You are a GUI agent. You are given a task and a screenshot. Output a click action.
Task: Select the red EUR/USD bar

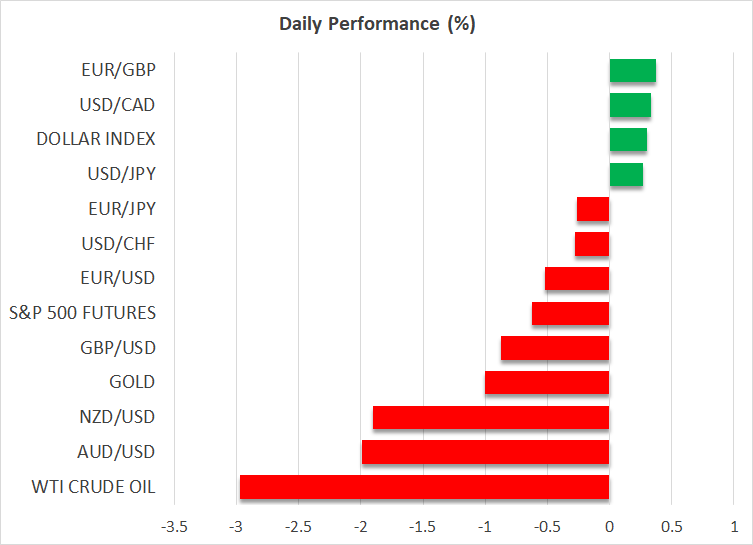(577, 278)
